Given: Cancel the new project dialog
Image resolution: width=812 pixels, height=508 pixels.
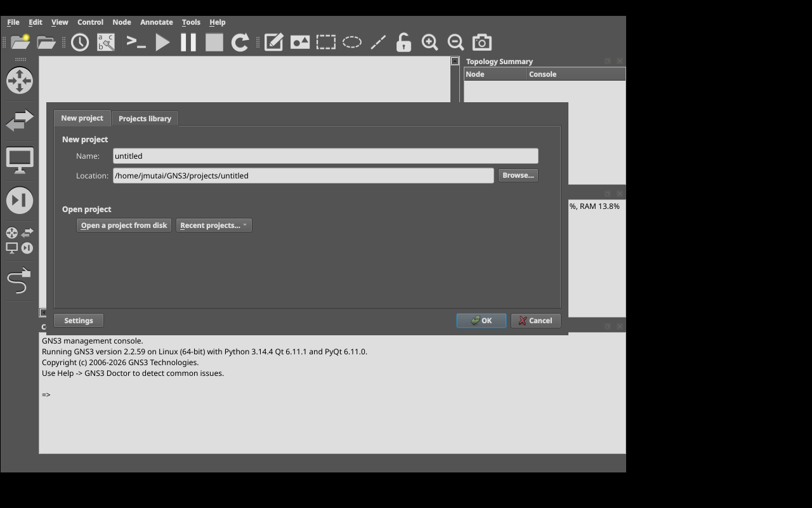Looking at the screenshot, I should (536, 321).
